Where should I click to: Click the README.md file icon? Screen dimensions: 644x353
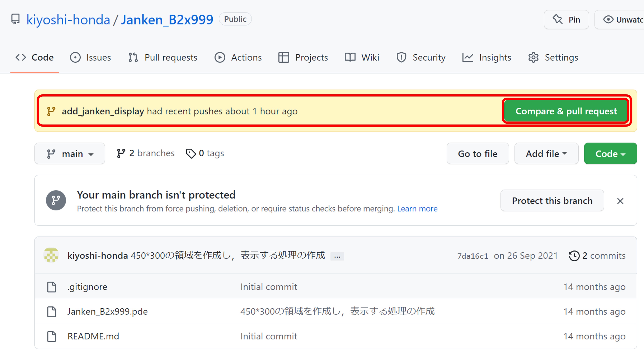(52, 336)
